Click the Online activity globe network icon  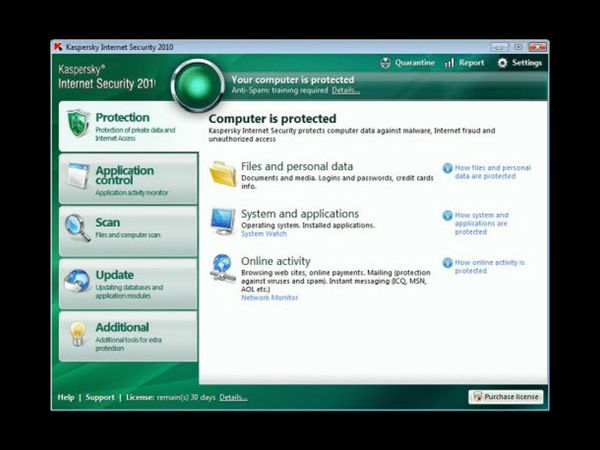click(x=223, y=269)
